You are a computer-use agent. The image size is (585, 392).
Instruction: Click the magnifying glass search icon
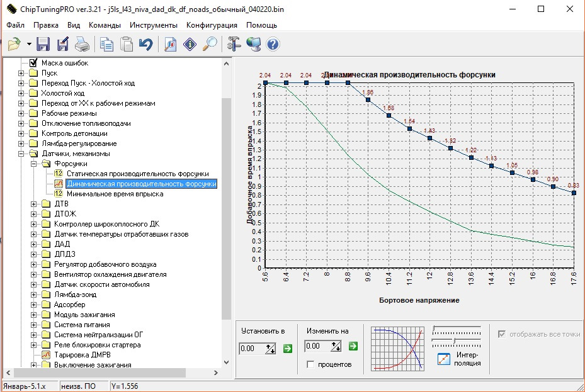pos(210,44)
